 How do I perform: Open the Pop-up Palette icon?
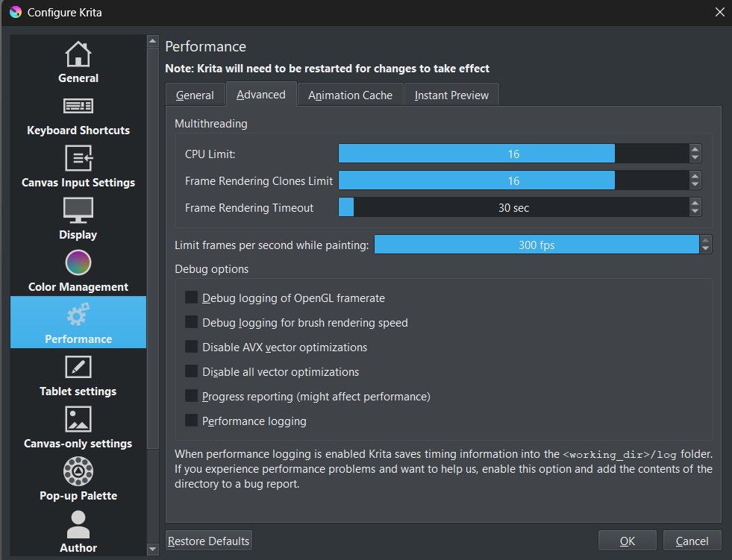click(x=78, y=471)
